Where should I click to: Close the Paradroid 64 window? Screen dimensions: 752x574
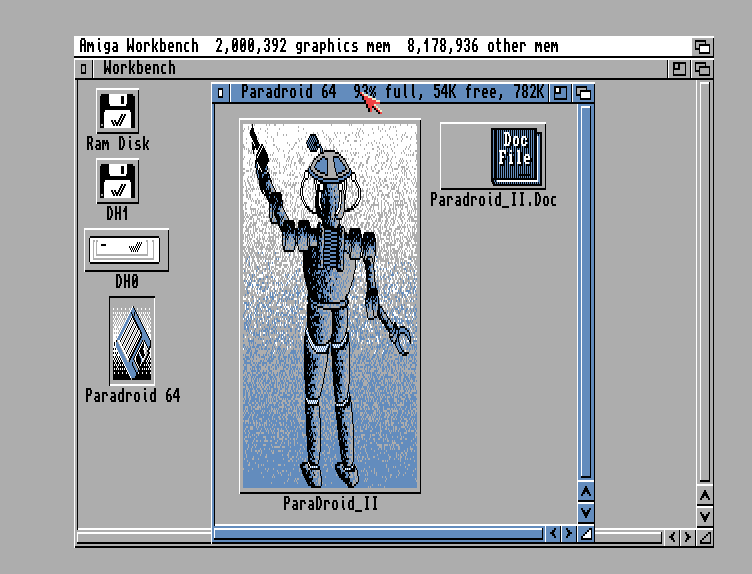(x=221, y=93)
